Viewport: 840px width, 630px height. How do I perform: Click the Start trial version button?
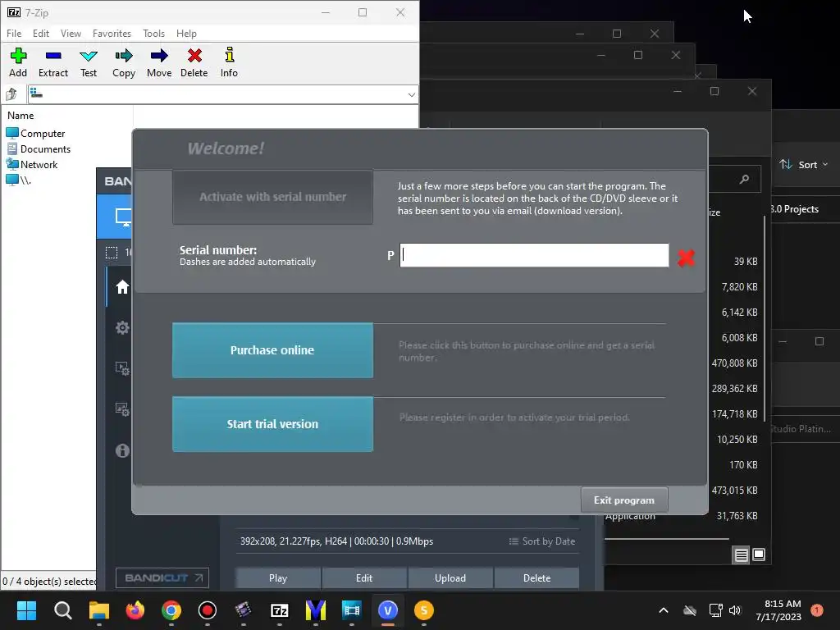(x=272, y=424)
